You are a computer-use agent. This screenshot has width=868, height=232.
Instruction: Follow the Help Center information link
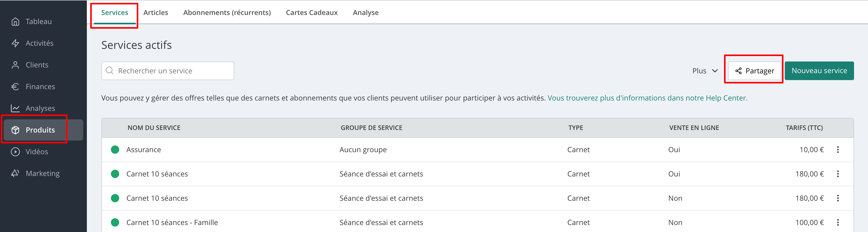pyautogui.click(x=647, y=98)
